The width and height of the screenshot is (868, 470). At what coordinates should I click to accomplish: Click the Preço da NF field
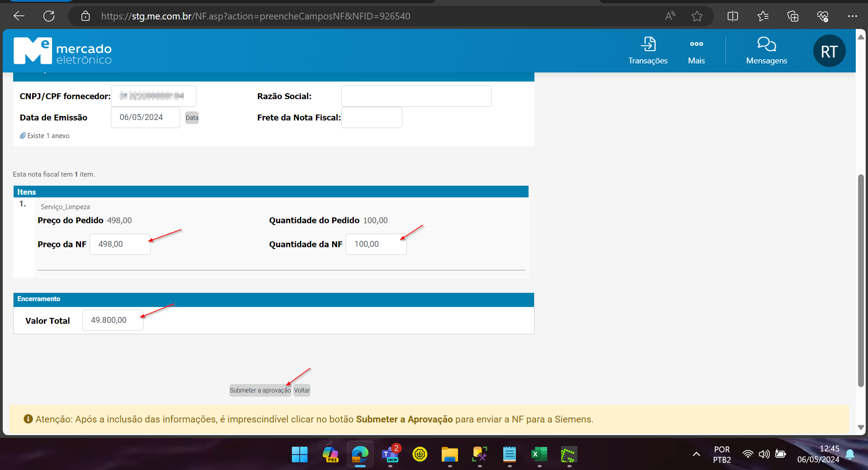120,245
